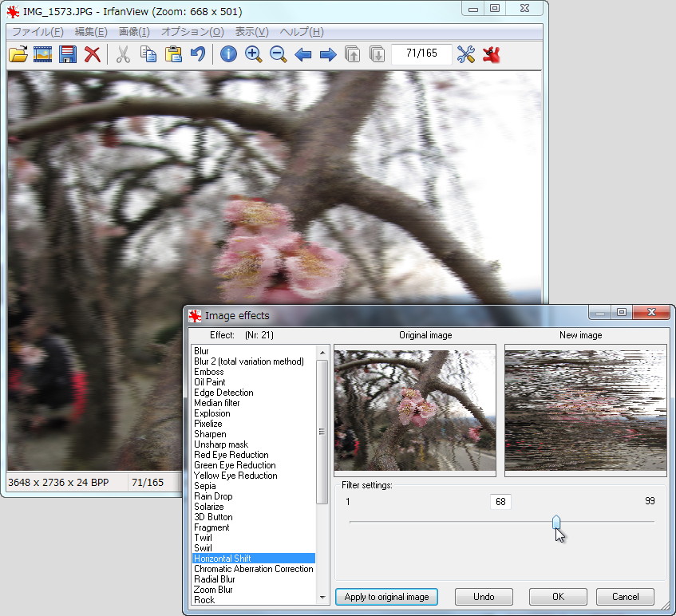Select Red Eye Reduction effect
Image resolution: width=676 pixels, height=616 pixels.
point(231,454)
